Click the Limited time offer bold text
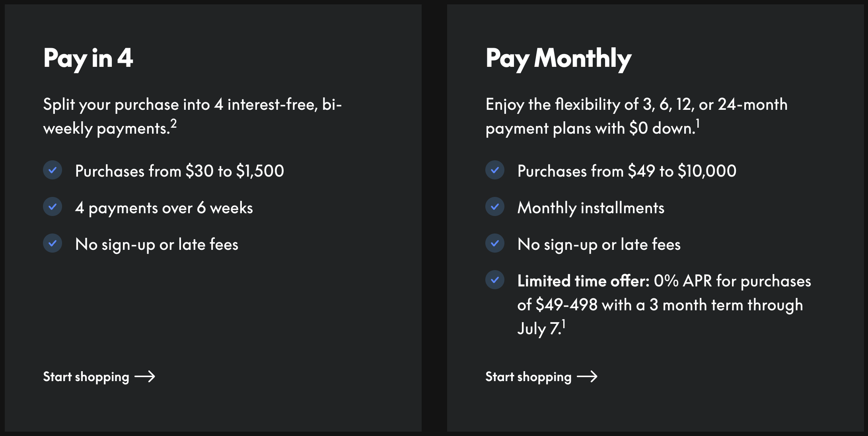This screenshot has height=436, width=868. (583, 281)
